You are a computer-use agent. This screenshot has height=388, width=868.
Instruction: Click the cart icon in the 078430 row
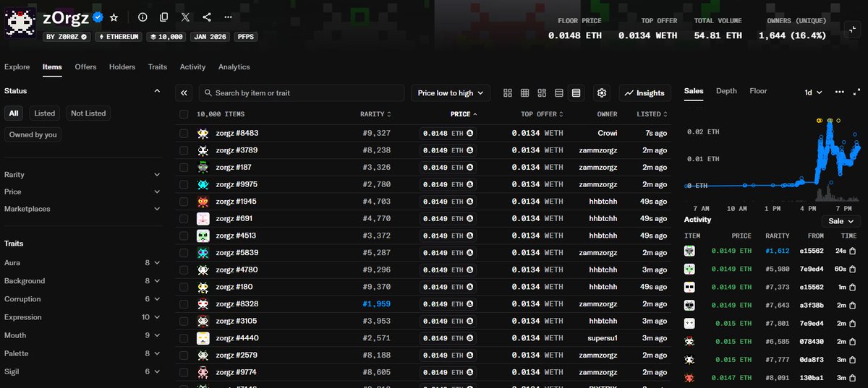coord(852,342)
